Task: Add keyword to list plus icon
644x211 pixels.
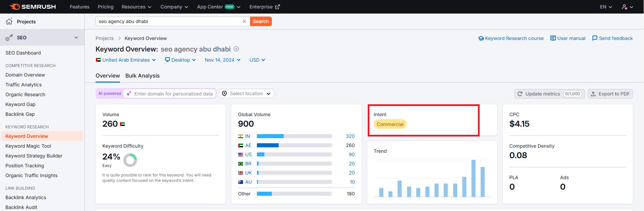Action: (x=237, y=49)
